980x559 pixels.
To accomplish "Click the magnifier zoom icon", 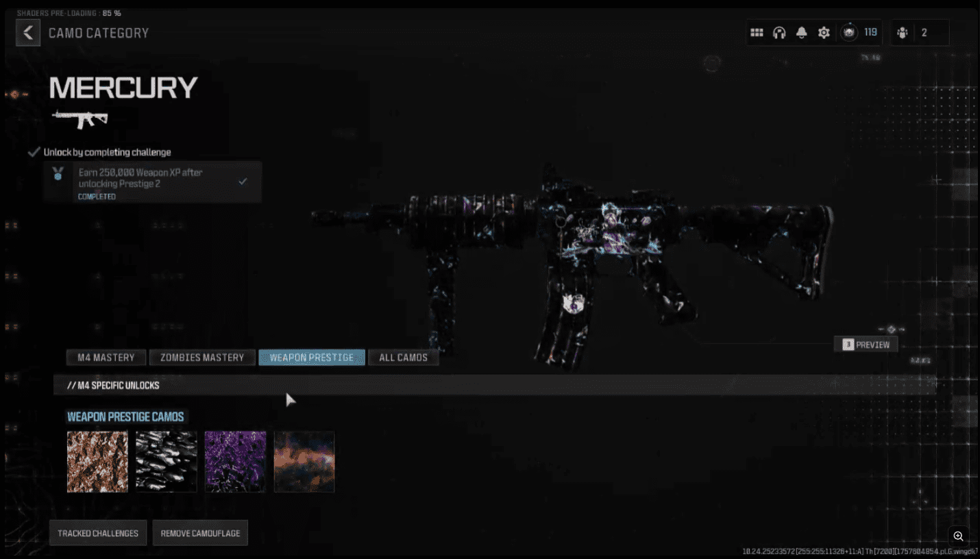I will point(958,536).
